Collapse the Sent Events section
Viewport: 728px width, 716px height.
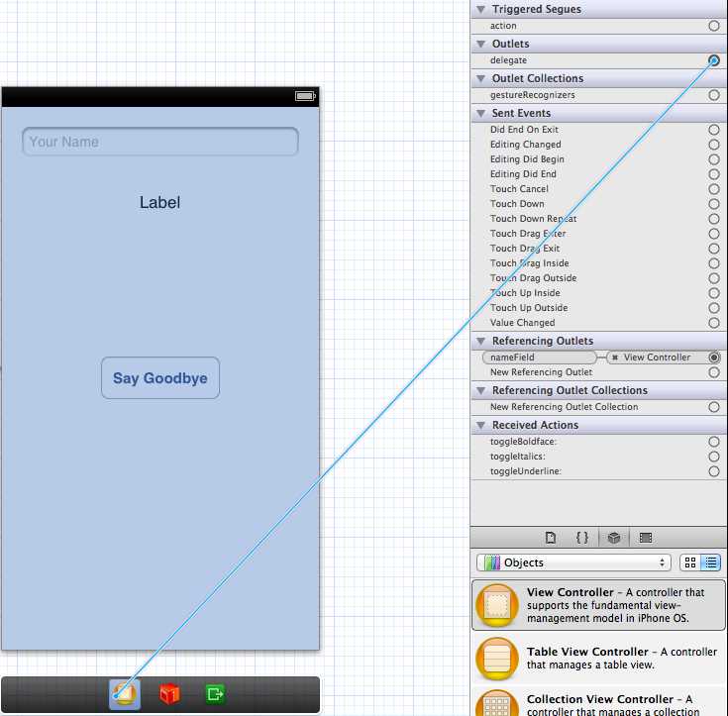(x=481, y=113)
